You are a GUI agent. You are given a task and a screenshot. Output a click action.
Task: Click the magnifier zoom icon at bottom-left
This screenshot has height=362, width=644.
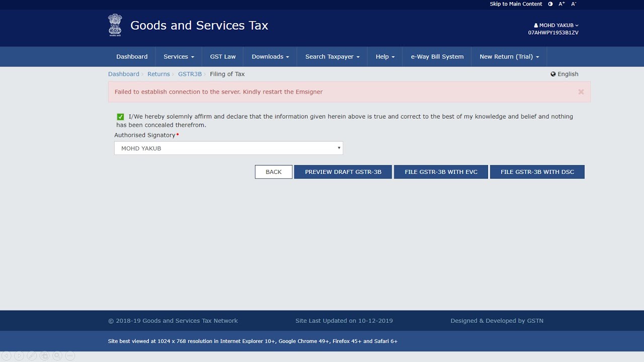[57, 356]
